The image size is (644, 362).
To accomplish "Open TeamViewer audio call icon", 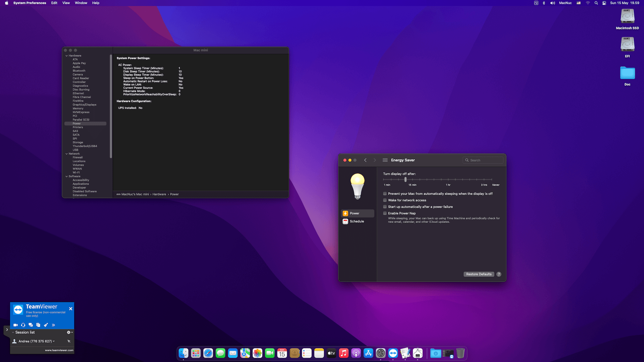I will coord(23,325).
